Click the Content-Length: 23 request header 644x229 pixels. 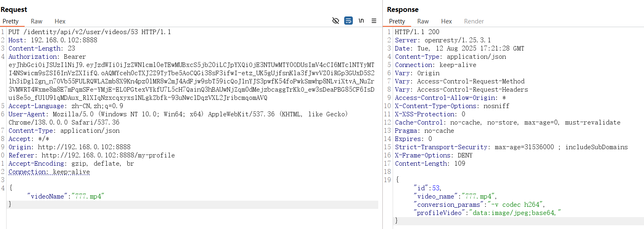[41, 49]
